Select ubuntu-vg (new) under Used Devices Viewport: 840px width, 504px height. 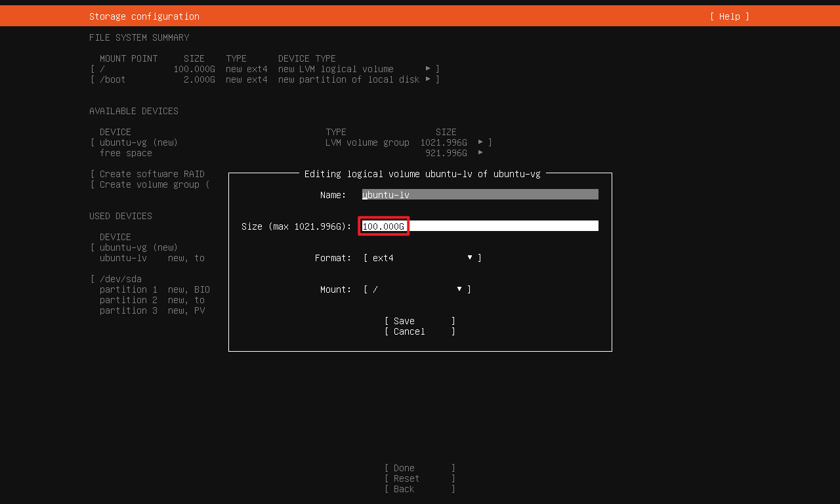[135, 247]
